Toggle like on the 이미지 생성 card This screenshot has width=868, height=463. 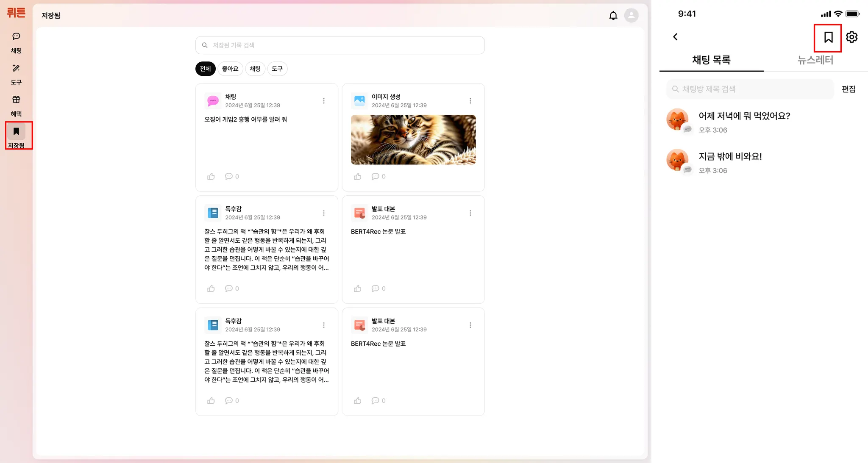coord(358,176)
